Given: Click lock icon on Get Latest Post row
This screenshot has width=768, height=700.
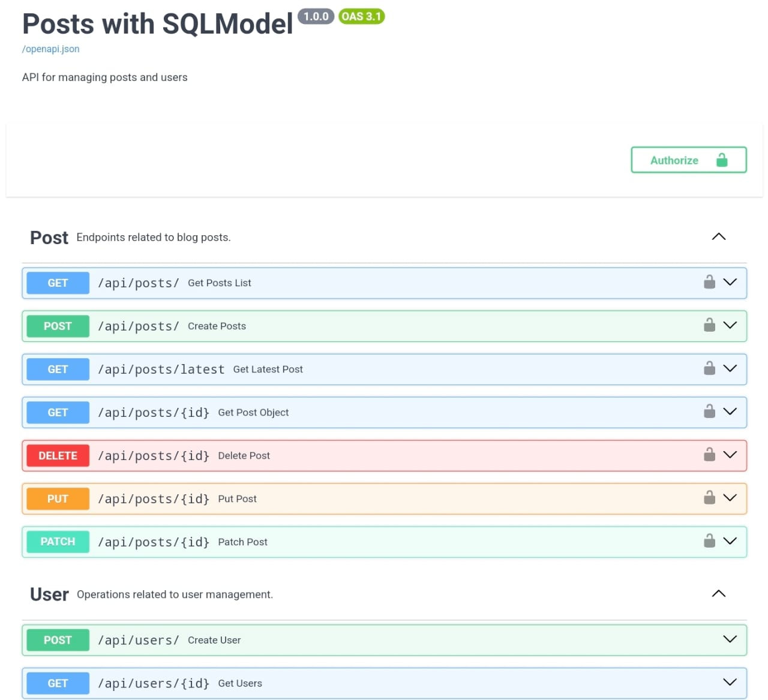Looking at the screenshot, I should point(709,369).
